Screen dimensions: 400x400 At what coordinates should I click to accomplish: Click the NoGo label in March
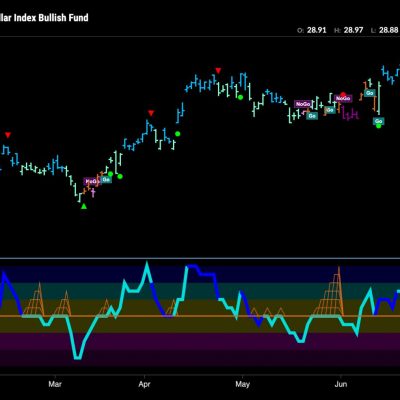tap(92, 182)
